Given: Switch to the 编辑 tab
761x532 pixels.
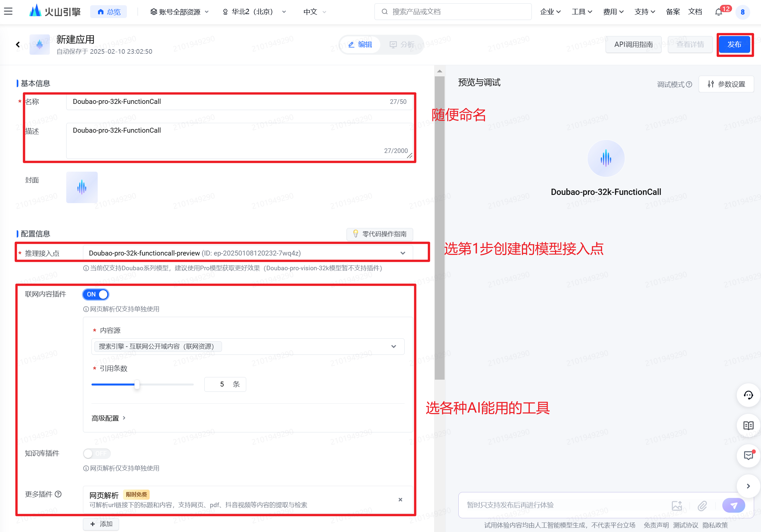Looking at the screenshot, I should pos(360,44).
